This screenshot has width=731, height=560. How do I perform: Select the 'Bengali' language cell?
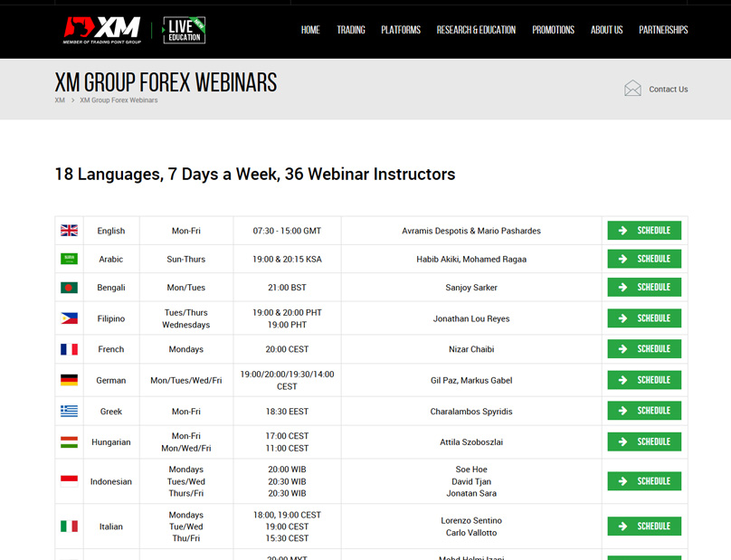(x=111, y=288)
